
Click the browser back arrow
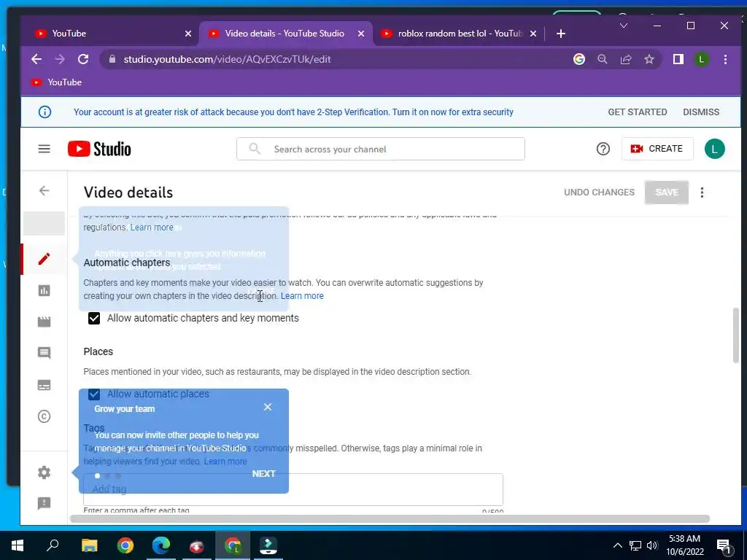[36, 59]
